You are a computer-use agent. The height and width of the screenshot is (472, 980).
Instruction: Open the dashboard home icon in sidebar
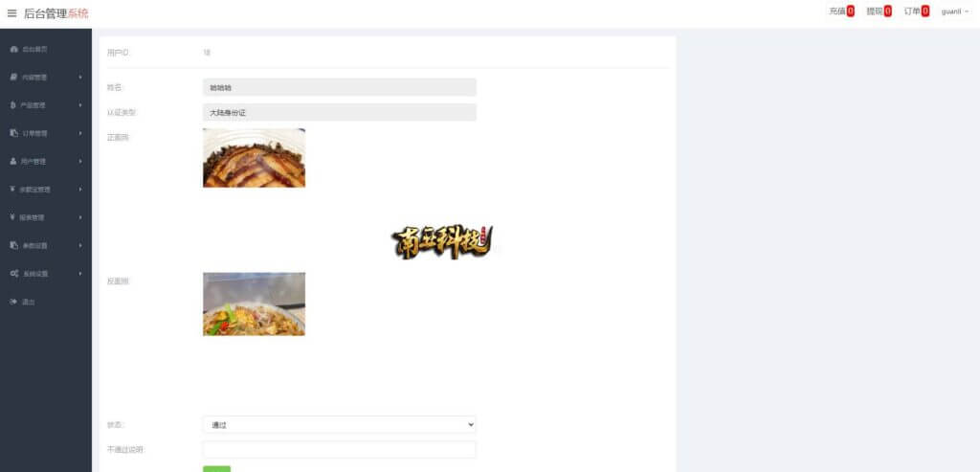13,49
